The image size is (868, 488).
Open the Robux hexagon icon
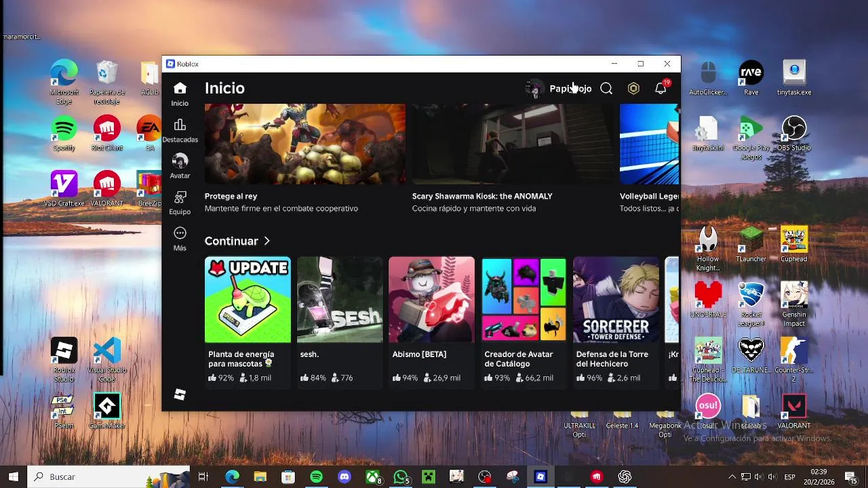(633, 89)
